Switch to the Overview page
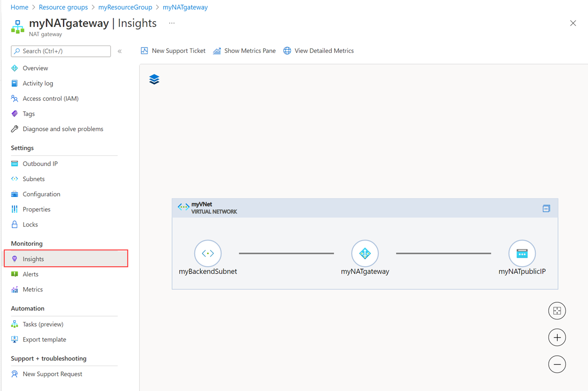The height and width of the screenshot is (391, 588). tap(35, 68)
